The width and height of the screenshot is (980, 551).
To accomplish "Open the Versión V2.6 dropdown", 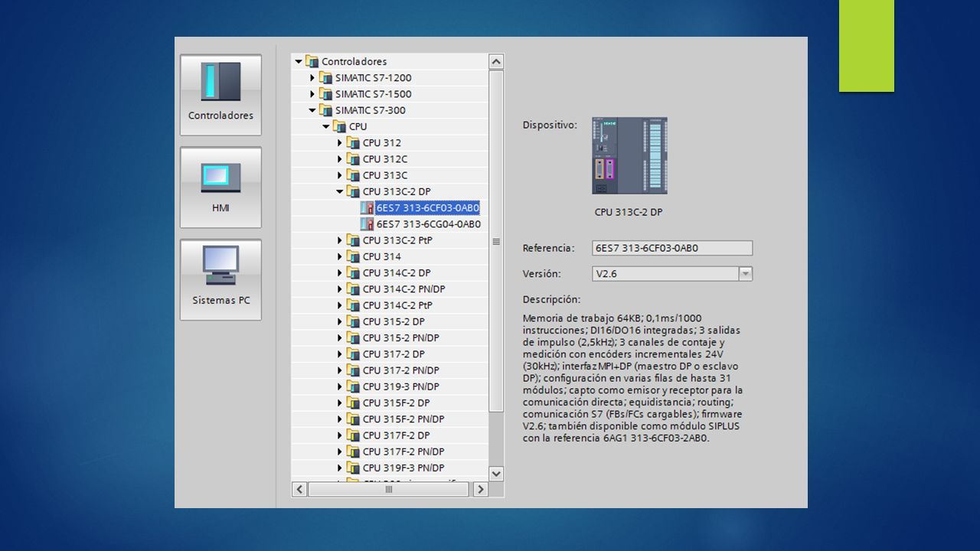I will pyautogui.click(x=746, y=273).
